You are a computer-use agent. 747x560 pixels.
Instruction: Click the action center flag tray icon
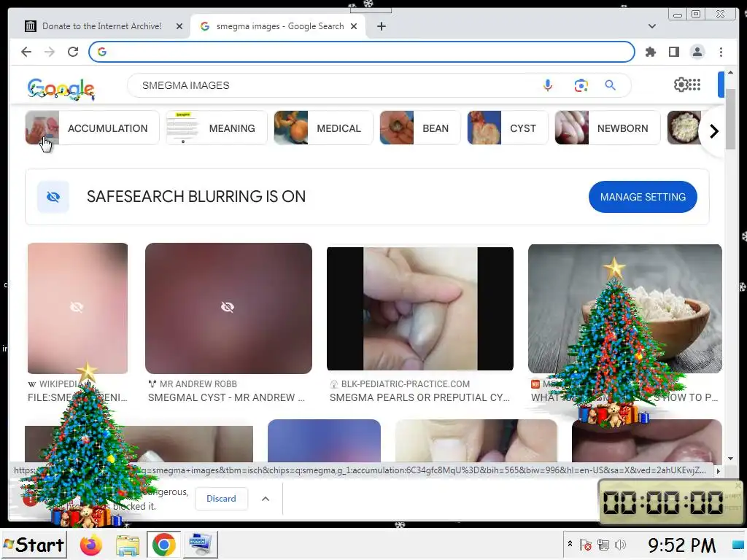586,545
